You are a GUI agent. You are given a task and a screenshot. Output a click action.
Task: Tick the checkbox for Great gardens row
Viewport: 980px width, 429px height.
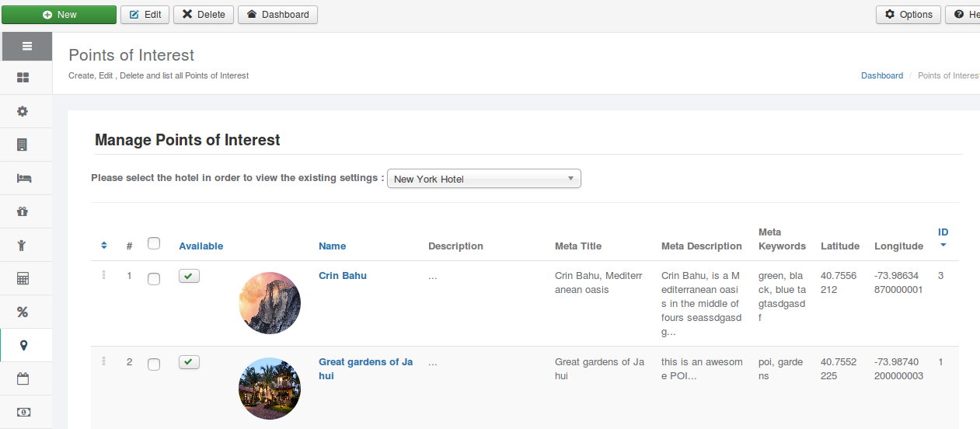[154, 364]
